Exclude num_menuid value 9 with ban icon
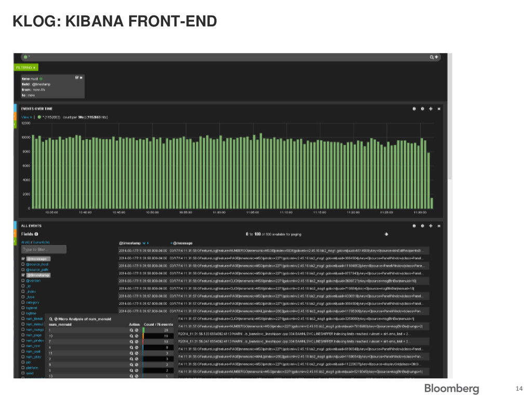The image size is (532, 399). (x=137, y=365)
